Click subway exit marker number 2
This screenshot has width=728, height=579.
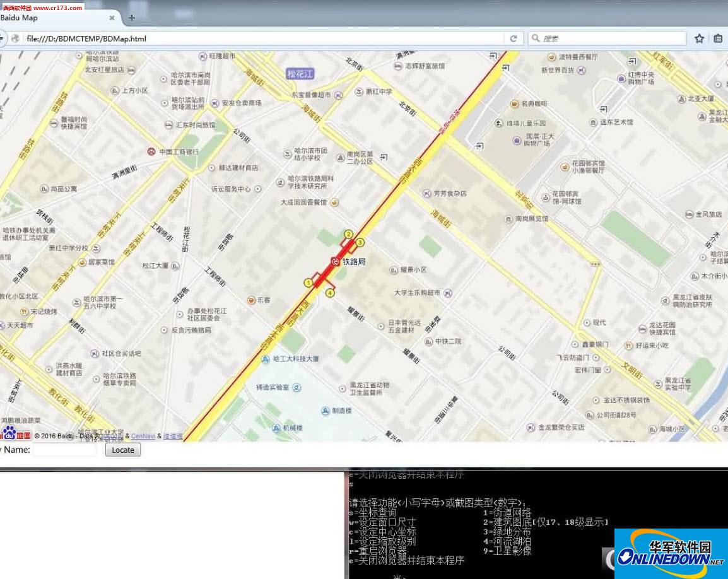pos(348,235)
